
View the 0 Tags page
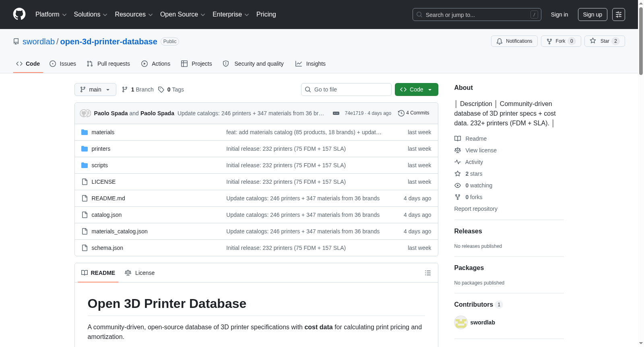pyautogui.click(x=171, y=89)
